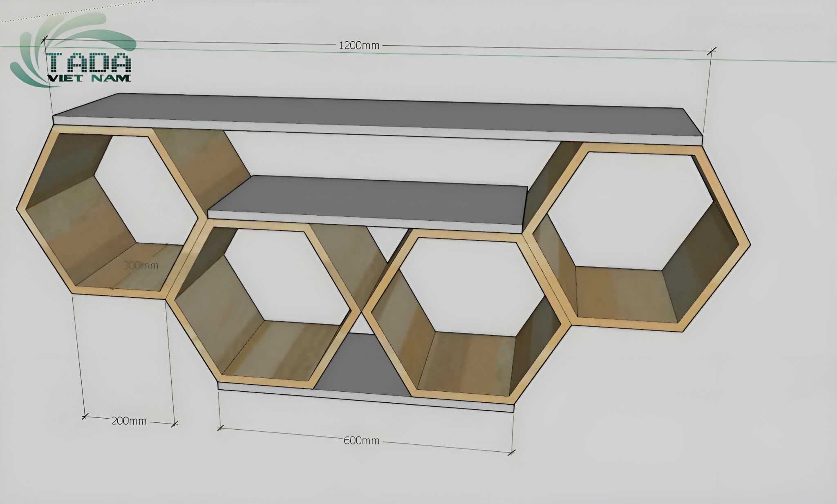Viewport: 837px width, 504px height.
Task: Click the faint 300mm depth label
Action: [x=141, y=265]
